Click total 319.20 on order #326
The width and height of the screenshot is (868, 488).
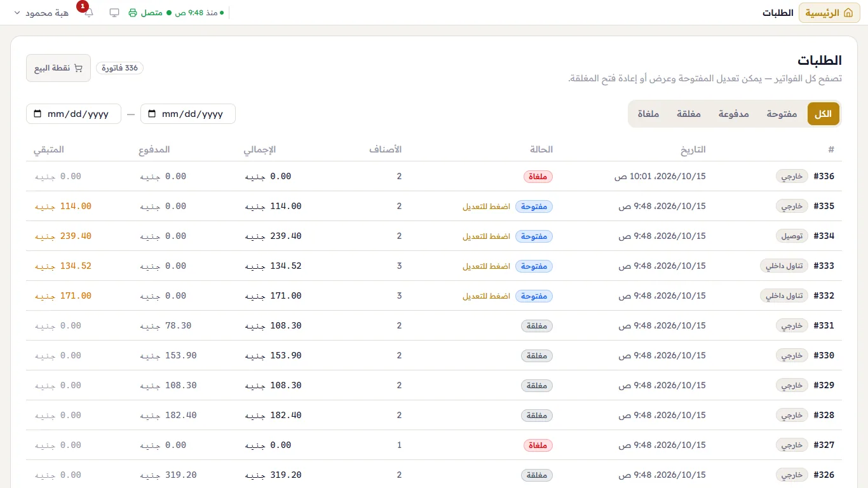pos(273,475)
